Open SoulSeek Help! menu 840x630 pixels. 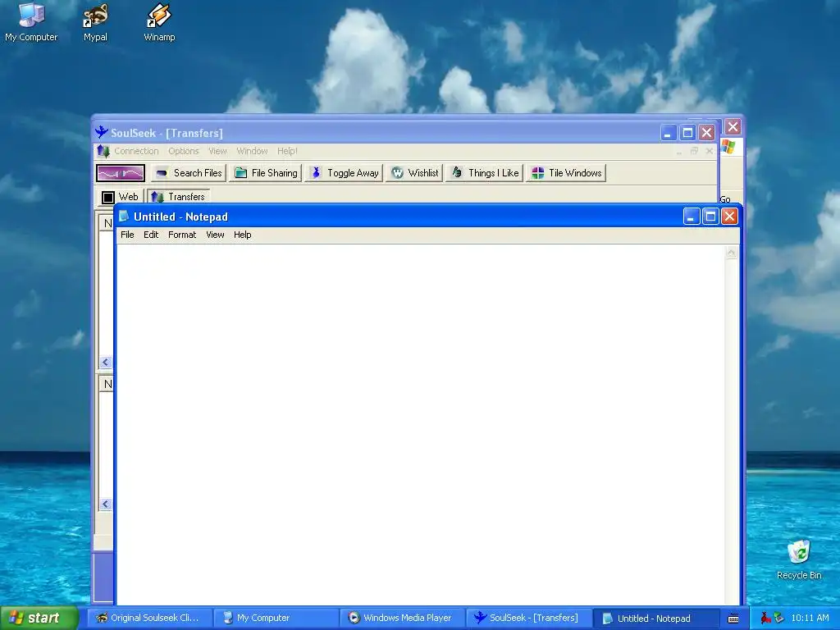tap(287, 151)
